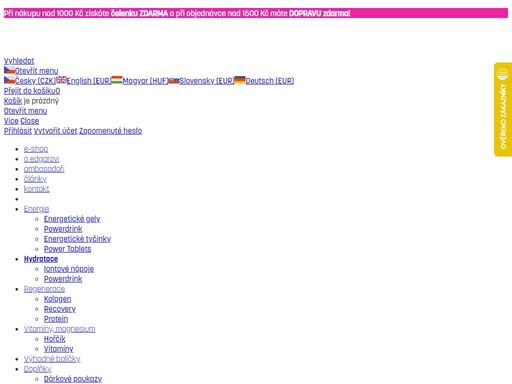Click the pink promo banner text
Image resolution: width=512 pixels, height=384 pixels.
click(x=177, y=13)
